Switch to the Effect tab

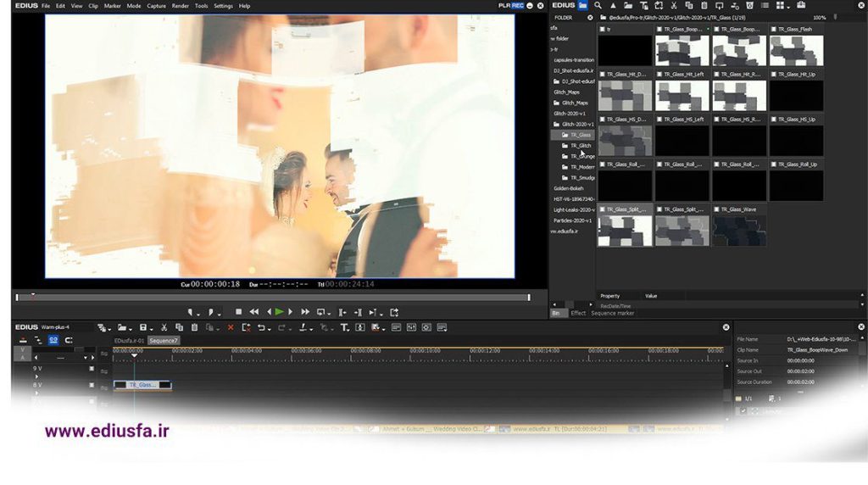coord(578,313)
